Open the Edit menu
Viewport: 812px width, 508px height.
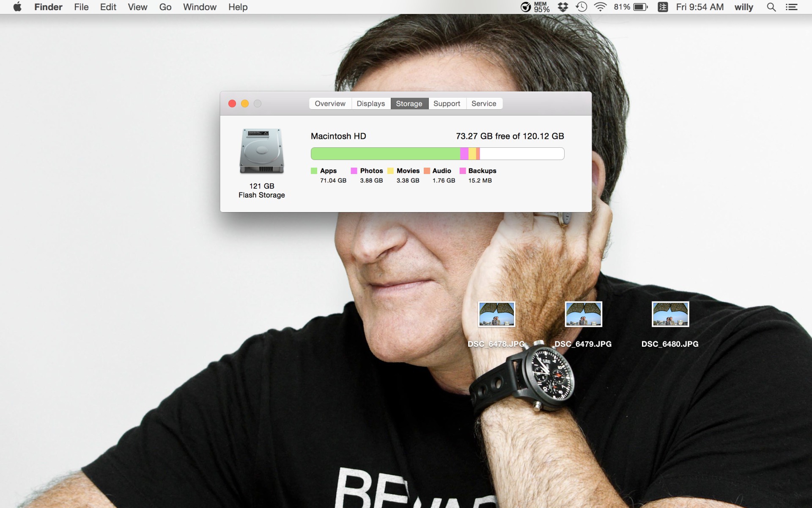point(108,7)
